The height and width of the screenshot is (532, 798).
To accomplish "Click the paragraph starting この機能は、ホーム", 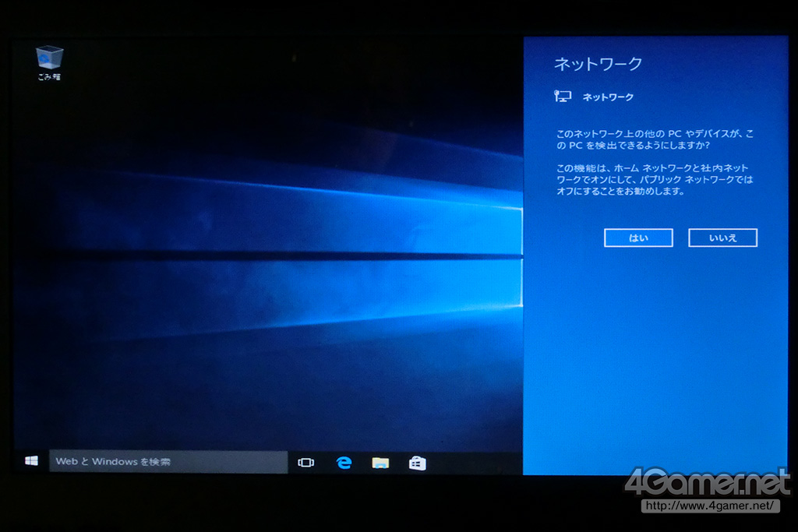I will pos(655,179).
